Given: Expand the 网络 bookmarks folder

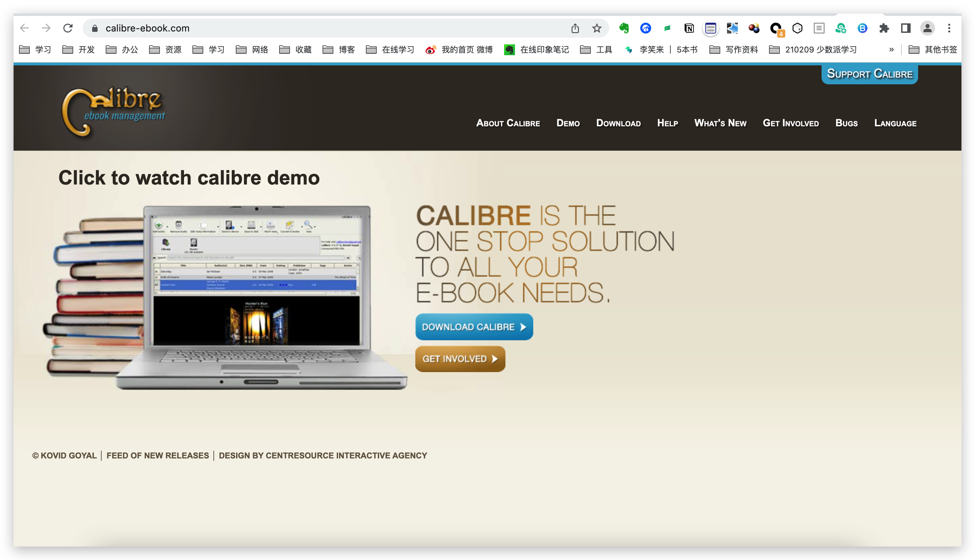Looking at the screenshot, I should 252,50.
